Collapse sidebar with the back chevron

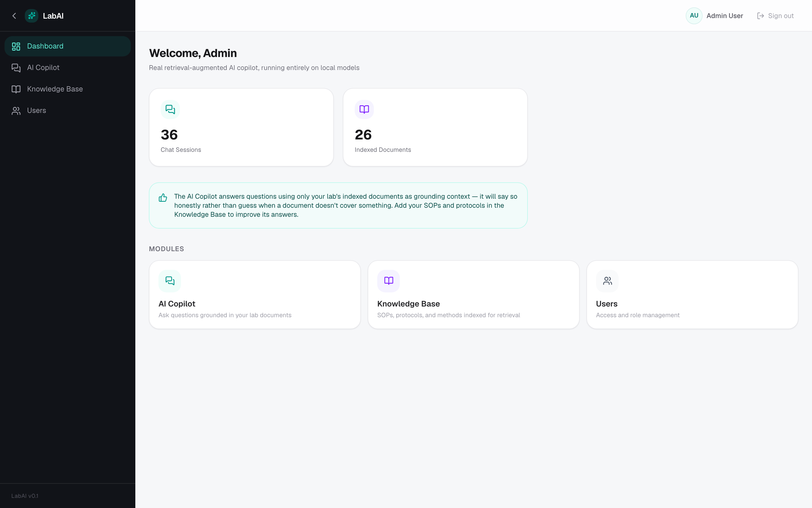click(x=14, y=16)
